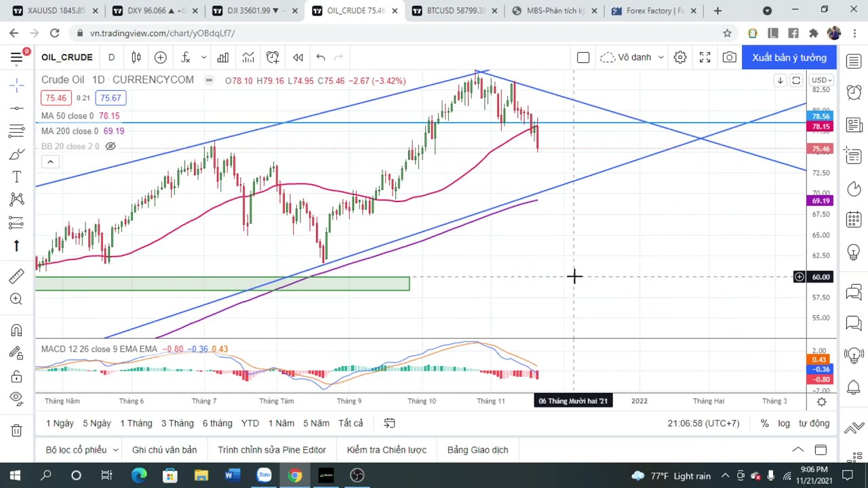868x488 pixels.
Task: Open the patterns drawing tool
Action: pyautogui.click(x=17, y=199)
